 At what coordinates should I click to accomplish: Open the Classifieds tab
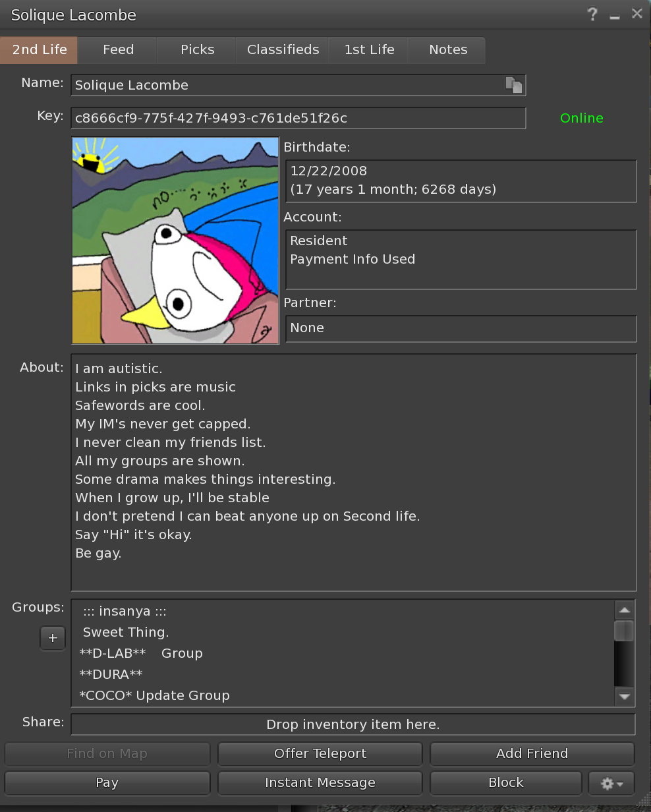coord(283,50)
